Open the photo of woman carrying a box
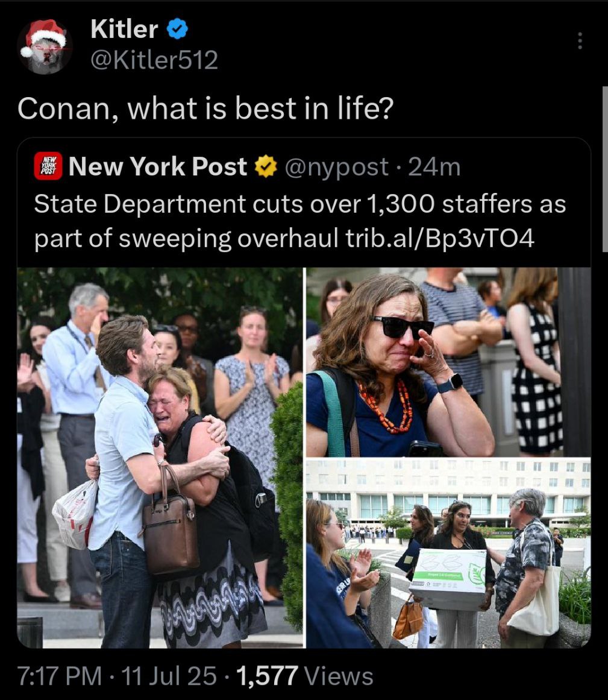 [x=448, y=553]
